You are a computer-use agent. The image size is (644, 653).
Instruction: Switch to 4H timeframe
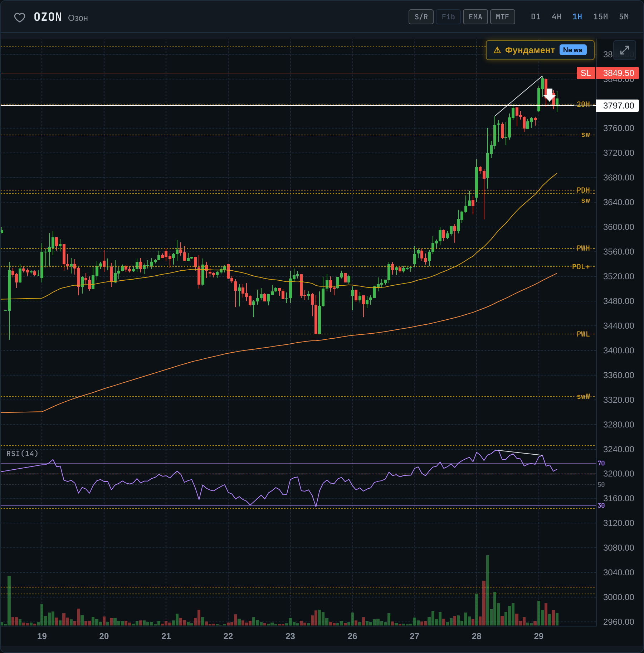click(556, 17)
